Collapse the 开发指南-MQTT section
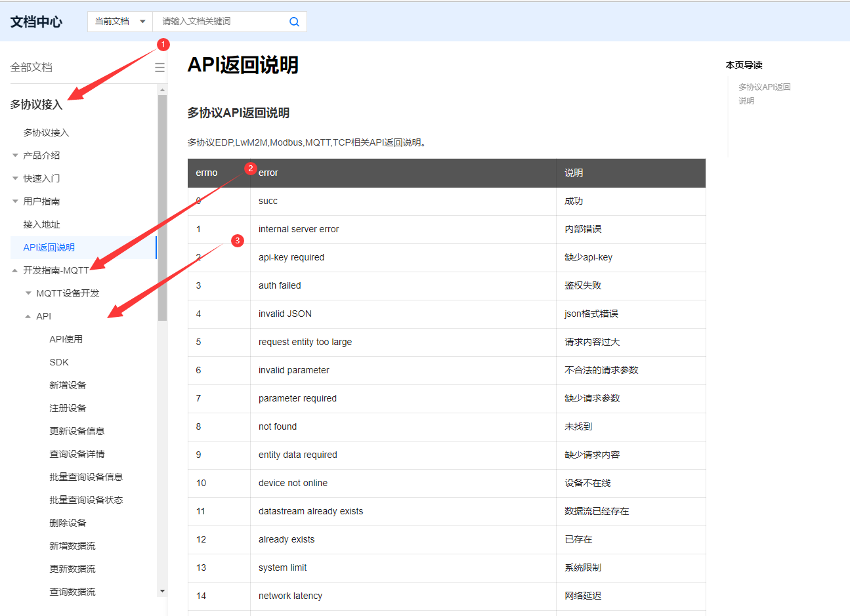The width and height of the screenshot is (850, 616). click(x=56, y=270)
